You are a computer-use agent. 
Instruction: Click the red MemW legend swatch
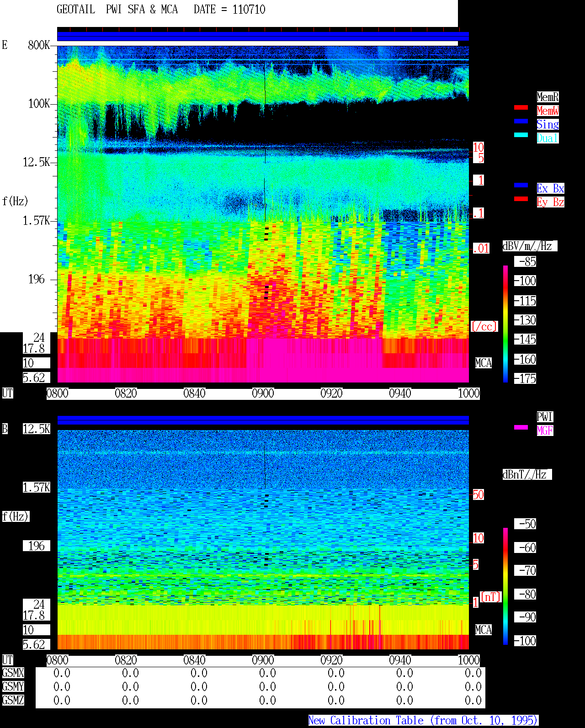click(521, 107)
